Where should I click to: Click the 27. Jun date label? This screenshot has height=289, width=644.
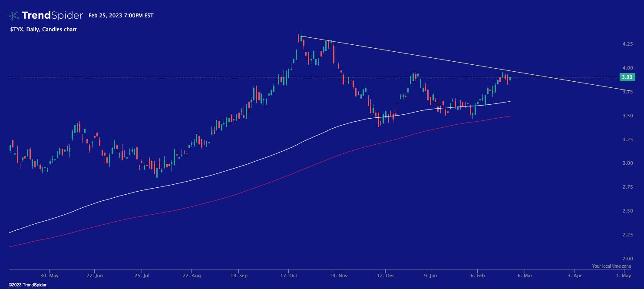[95, 276]
